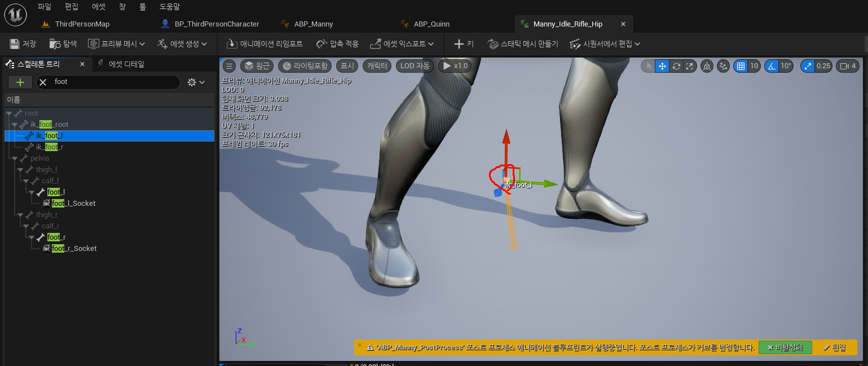The height and width of the screenshot is (366, 868).
Task: Select the foot_r_Socket row
Action: coord(109,248)
